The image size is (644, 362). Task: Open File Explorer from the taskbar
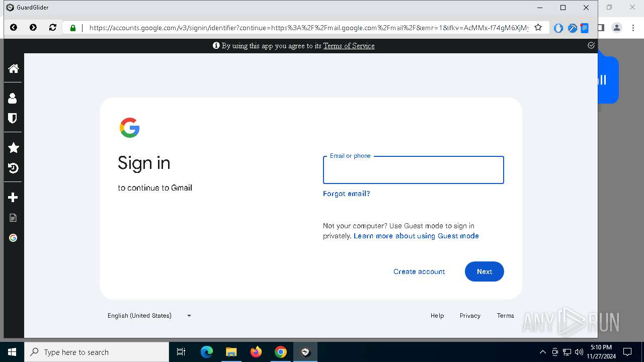tap(231, 352)
